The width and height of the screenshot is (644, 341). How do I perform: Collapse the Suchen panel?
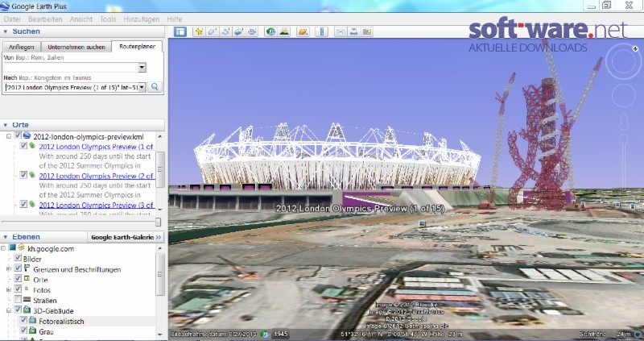pos(6,31)
